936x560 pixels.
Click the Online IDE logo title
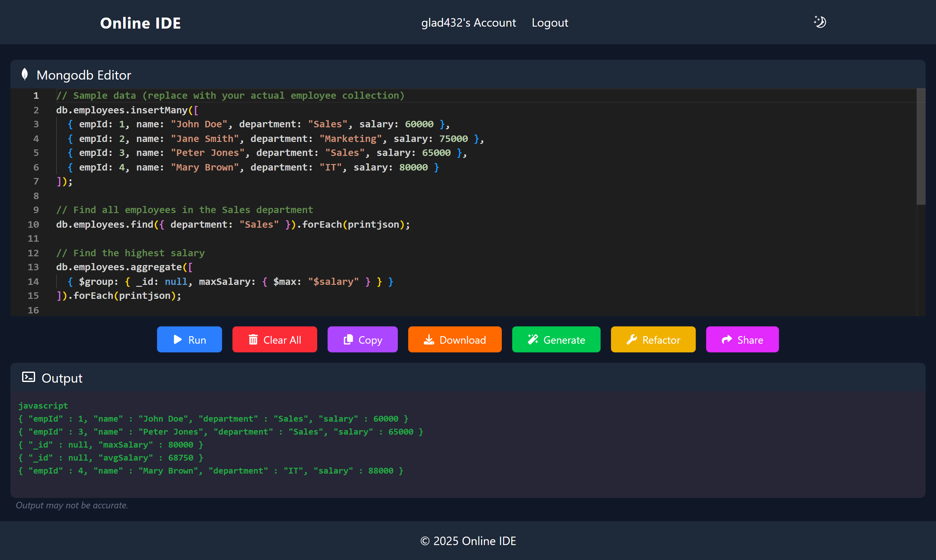coord(140,23)
